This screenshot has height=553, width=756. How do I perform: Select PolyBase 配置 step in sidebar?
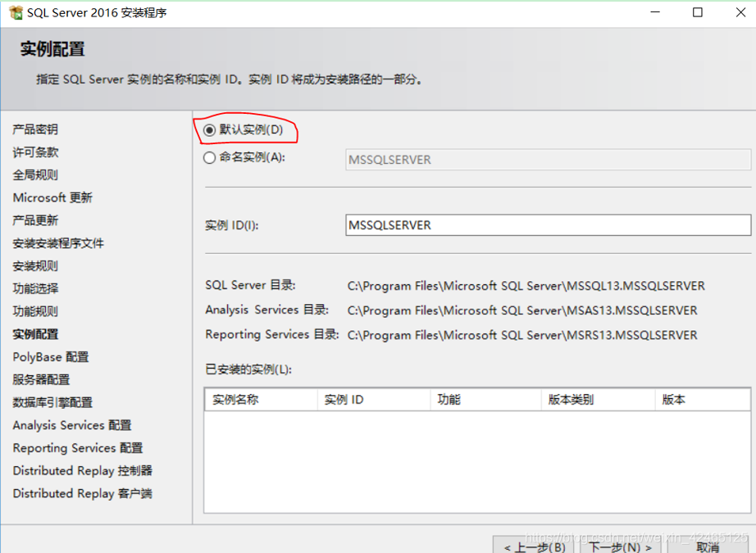tap(51, 357)
